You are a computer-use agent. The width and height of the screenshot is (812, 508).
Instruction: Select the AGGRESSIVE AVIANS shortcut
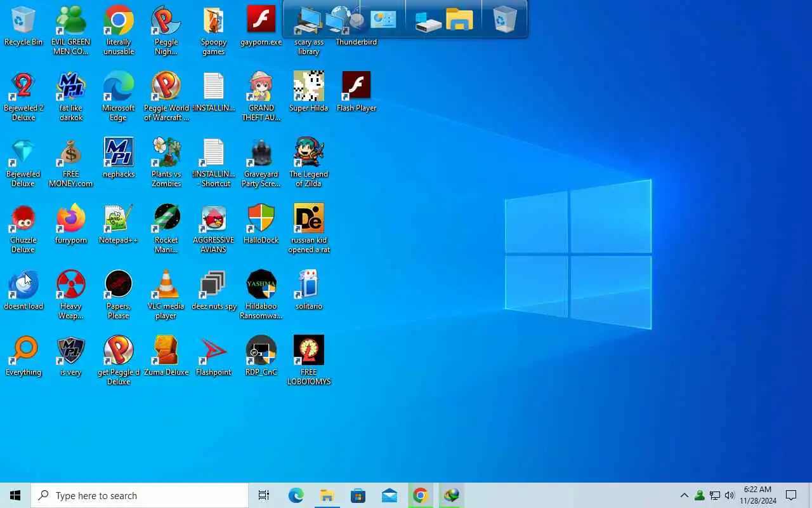(214, 229)
